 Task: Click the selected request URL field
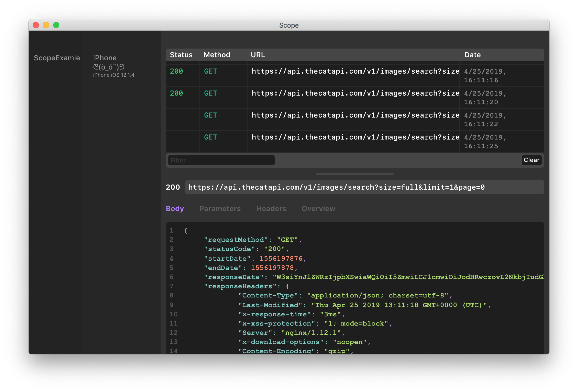coord(364,187)
